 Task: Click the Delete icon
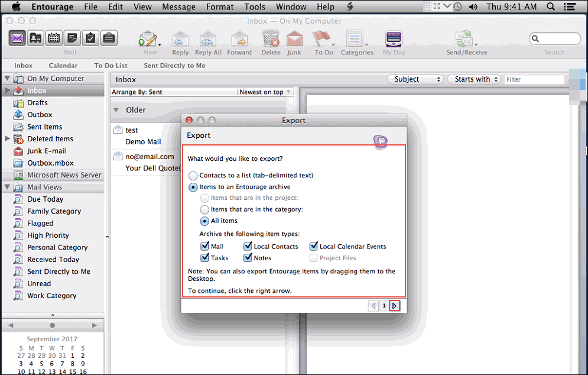(270, 38)
